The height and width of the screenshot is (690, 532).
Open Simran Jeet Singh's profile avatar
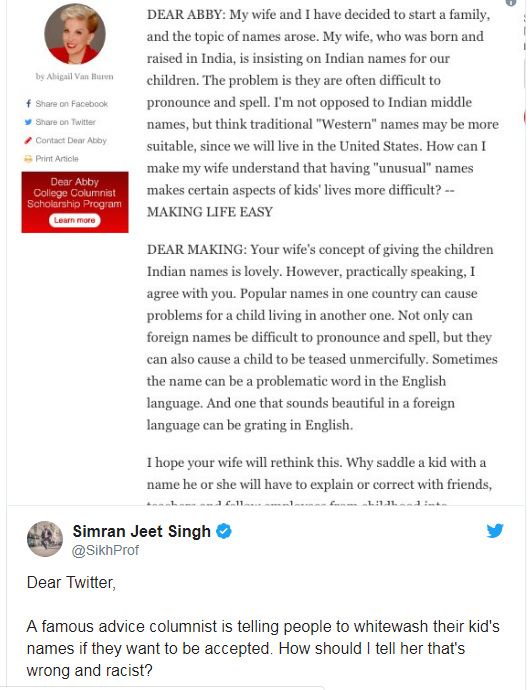(45, 539)
